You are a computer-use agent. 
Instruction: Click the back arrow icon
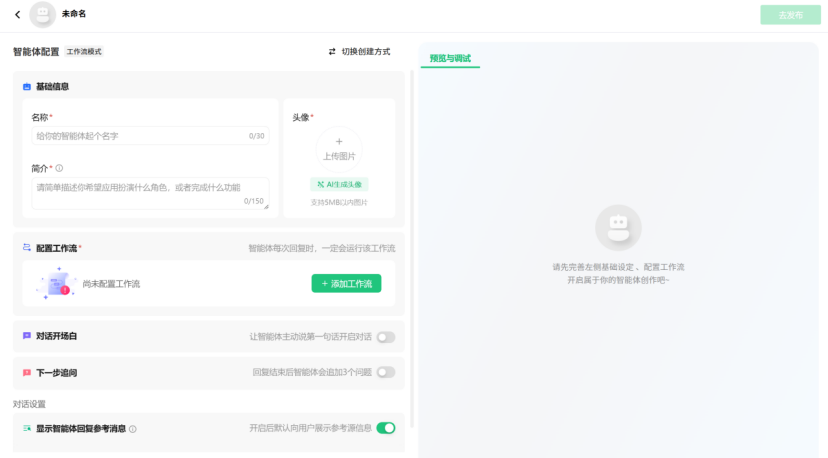17,15
